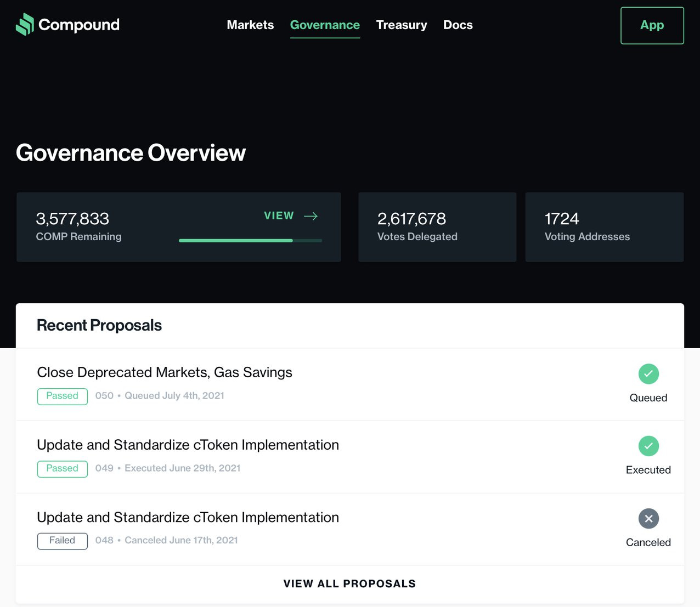The width and height of the screenshot is (700, 607).
Task: Click Passed badge on proposal 050
Action: (x=63, y=396)
